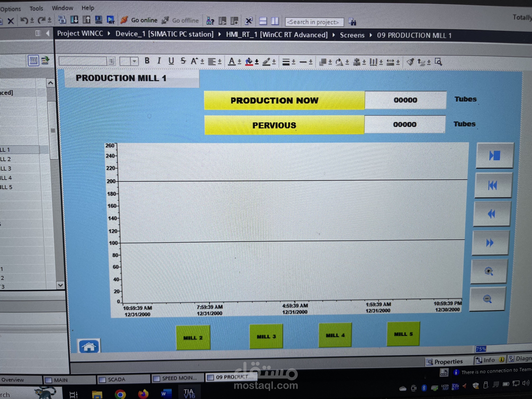Click the Start simulation icon
Viewport: 532px width, 399px height.
(99, 20)
